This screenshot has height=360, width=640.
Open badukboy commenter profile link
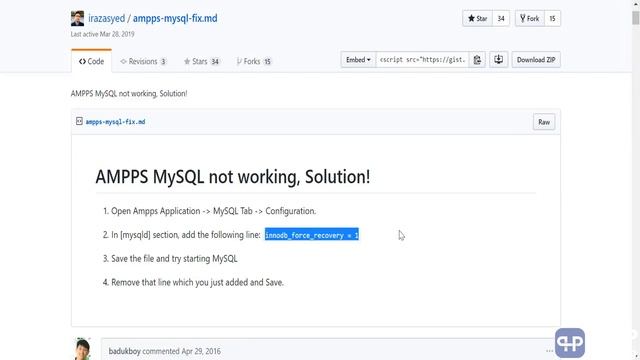tap(124, 351)
